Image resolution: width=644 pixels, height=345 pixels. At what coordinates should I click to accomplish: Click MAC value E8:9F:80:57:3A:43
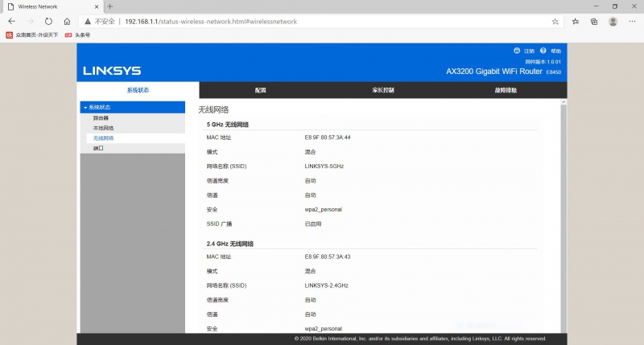click(x=328, y=257)
